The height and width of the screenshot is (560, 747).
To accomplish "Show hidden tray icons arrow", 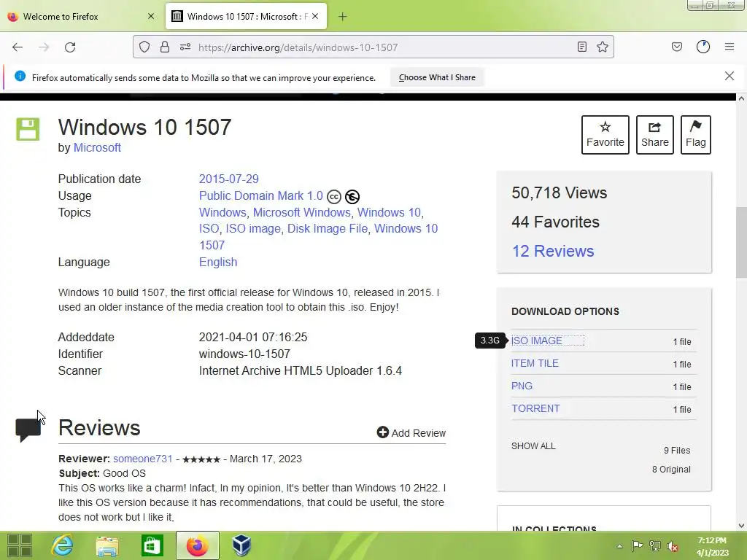I will [619, 546].
